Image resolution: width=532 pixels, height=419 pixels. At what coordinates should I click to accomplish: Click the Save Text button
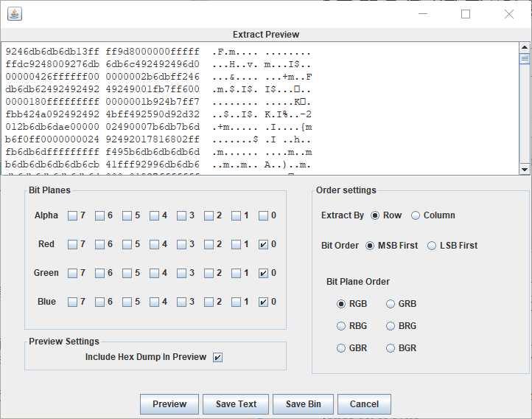(x=236, y=404)
